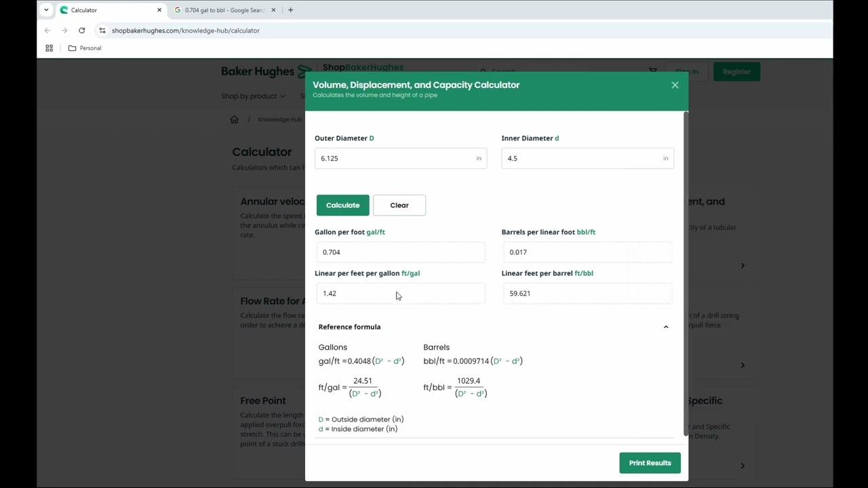
Task: Click Print Results
Action: (x=650, y=463)
